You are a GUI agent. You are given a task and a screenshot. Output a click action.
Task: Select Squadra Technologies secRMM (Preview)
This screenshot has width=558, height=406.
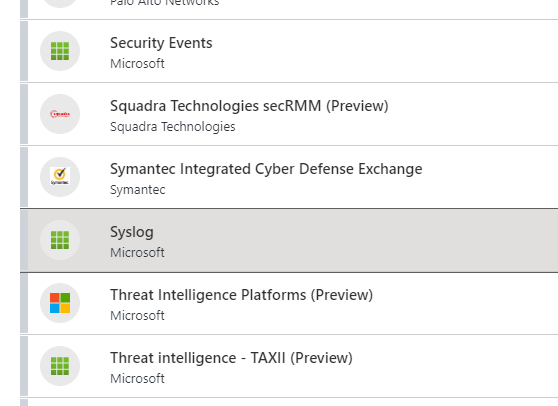[249, 106]
